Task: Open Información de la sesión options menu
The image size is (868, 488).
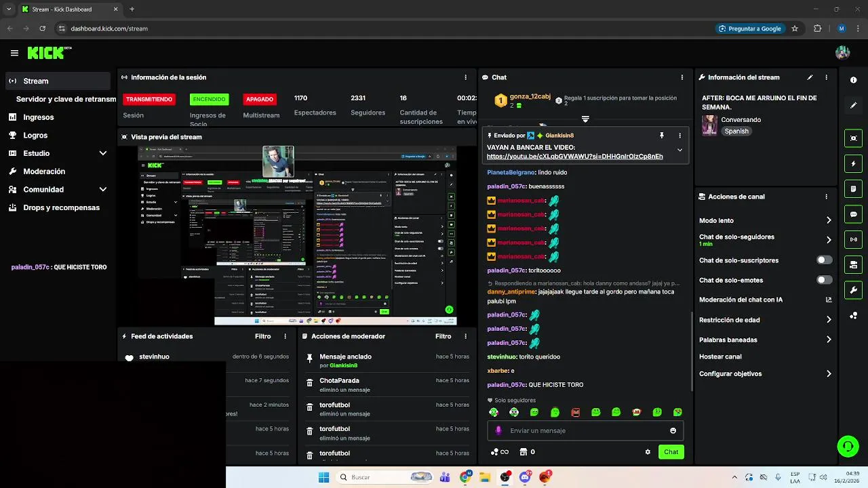Action: (x=465, y=77)
